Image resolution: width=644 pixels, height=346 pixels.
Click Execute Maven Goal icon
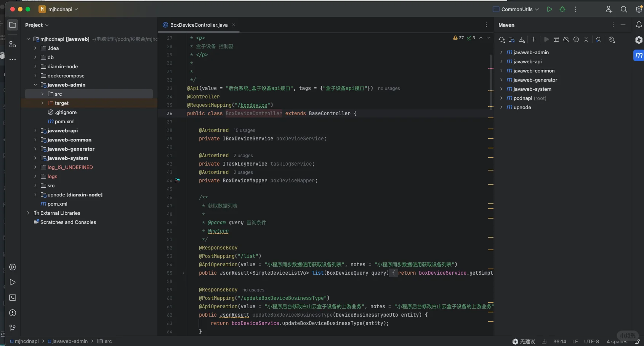pos(556,40)
